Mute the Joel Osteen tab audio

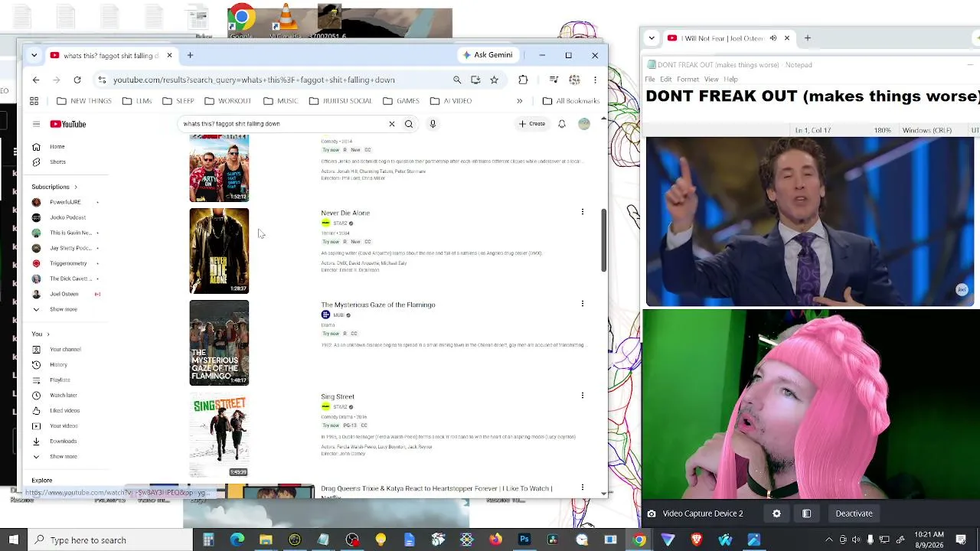(773, 38)
